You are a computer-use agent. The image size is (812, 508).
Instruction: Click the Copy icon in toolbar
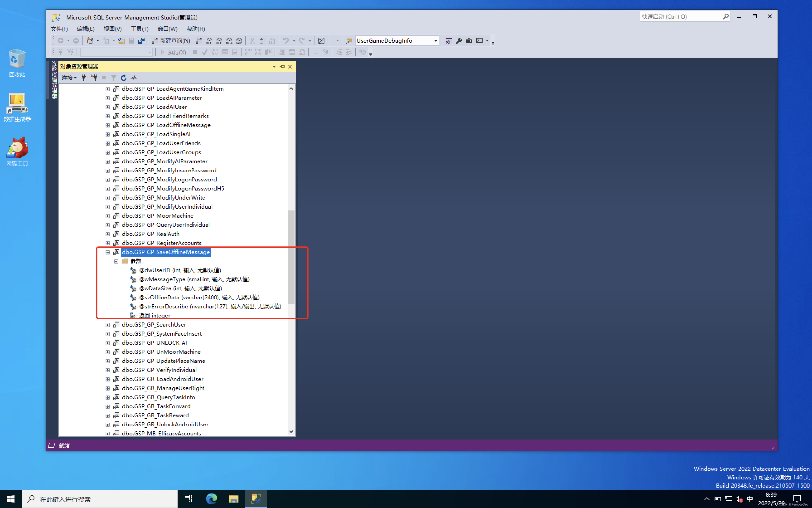[x=262, y=41]
